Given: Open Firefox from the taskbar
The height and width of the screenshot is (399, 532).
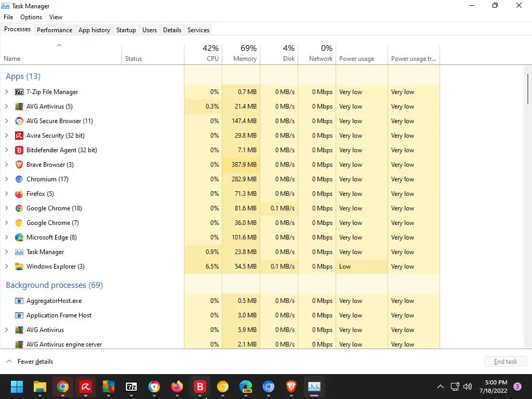Looking at the screenshot, I should click(177, 387).
